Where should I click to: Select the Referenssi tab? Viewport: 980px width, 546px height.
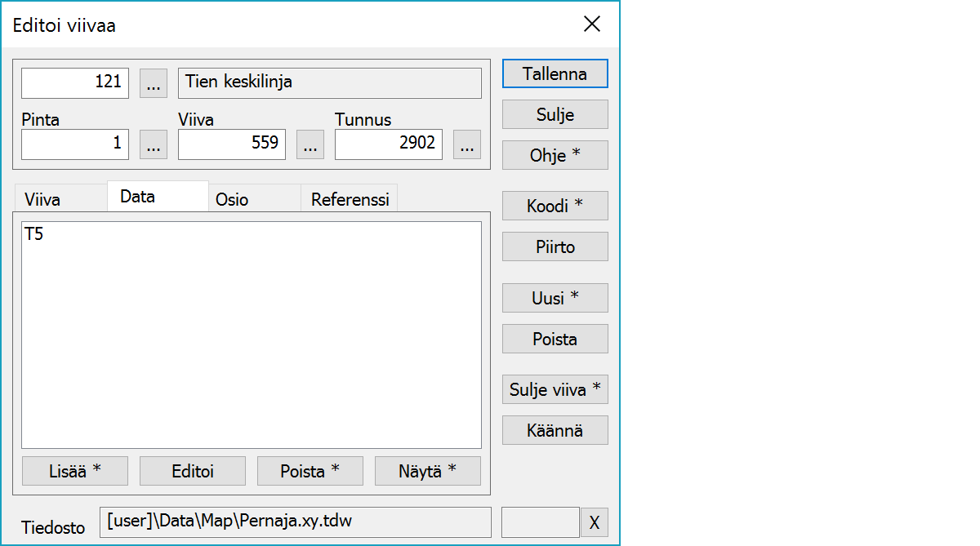(x=350, y=200)
